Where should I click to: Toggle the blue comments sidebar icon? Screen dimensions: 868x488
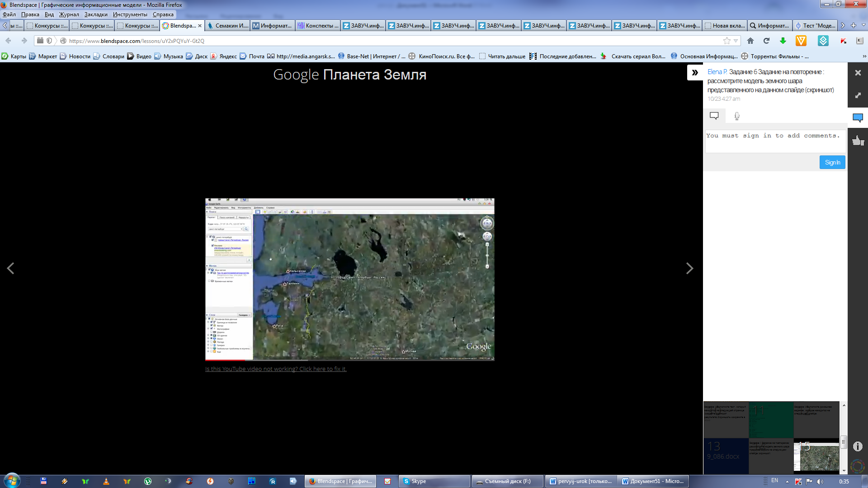[x=858, y=118]
